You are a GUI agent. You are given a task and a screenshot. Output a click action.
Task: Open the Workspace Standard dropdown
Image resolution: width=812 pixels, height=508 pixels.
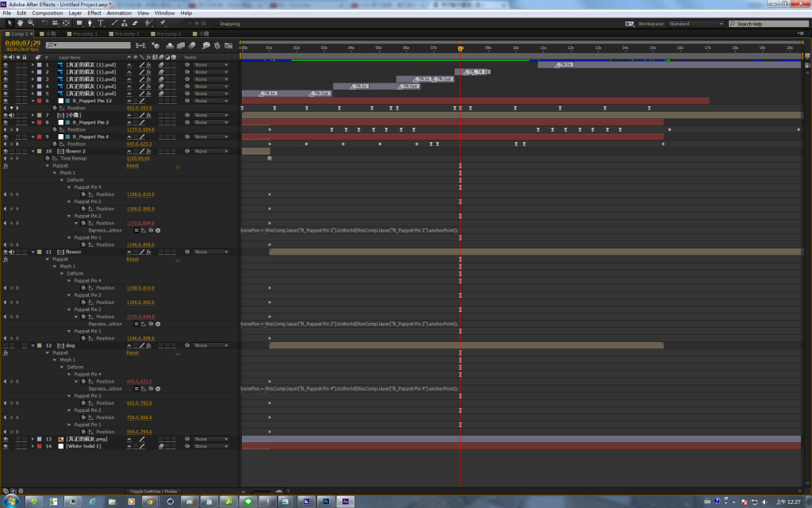pyautogui.click(x=696, y=24)
